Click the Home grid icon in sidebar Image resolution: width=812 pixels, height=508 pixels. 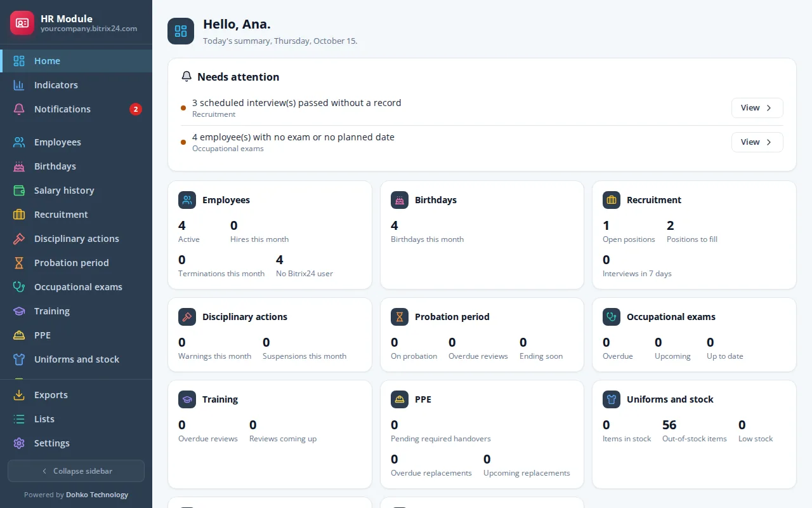[x=19, y=61]
